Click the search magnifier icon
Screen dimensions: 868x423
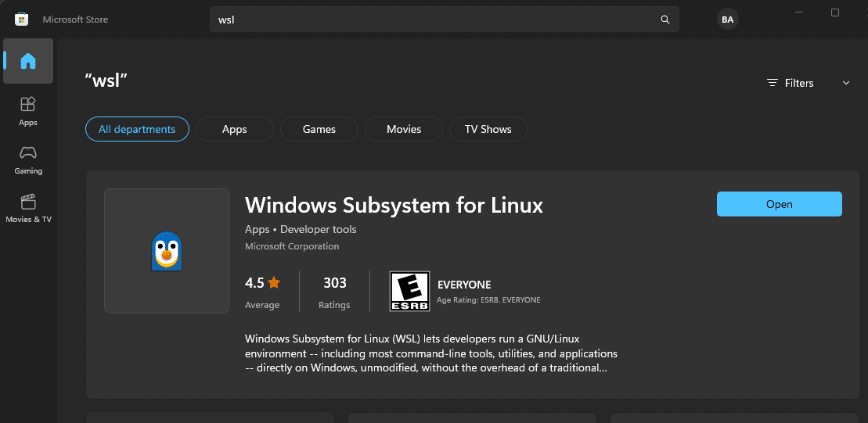[665, 20]
